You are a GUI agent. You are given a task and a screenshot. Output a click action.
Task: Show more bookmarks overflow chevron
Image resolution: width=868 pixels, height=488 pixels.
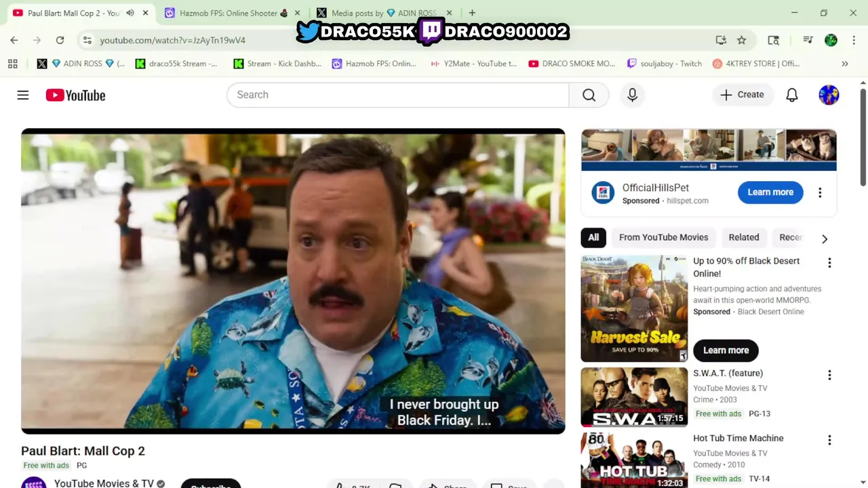coord(845,64)
